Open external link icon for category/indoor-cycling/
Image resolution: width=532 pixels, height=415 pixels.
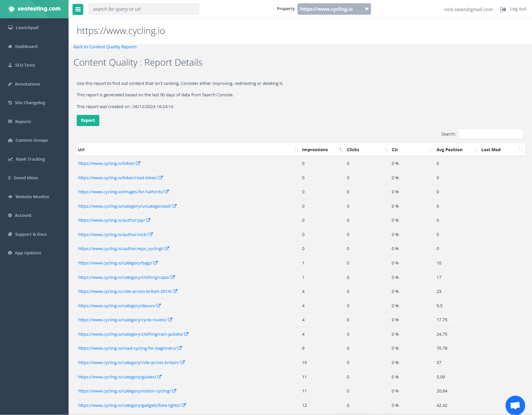(x=174, y=391)
